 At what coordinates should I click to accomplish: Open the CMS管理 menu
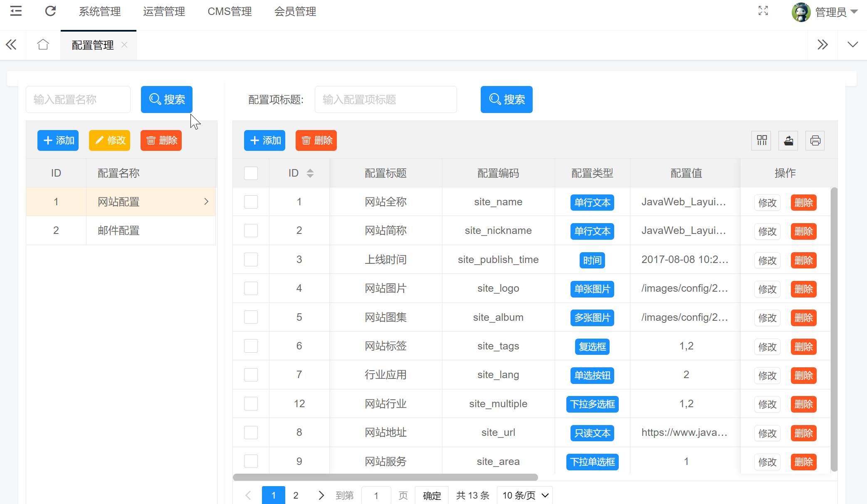pyautogui.click(x=230, y=12)
